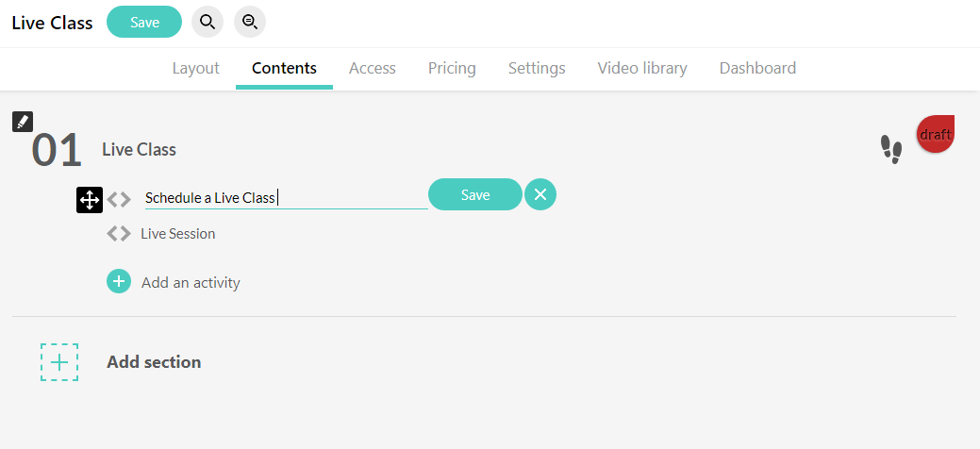This screenshot has width=980, height=449.
Task: Save the activity title with inline Save button
Action: click(x=475, y=194)
